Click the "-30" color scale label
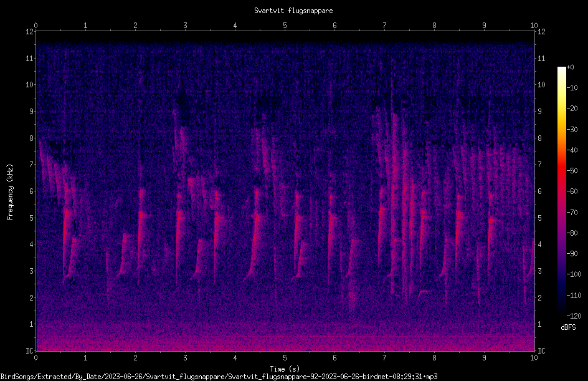The image size is (588, 381). coord(572,130)
